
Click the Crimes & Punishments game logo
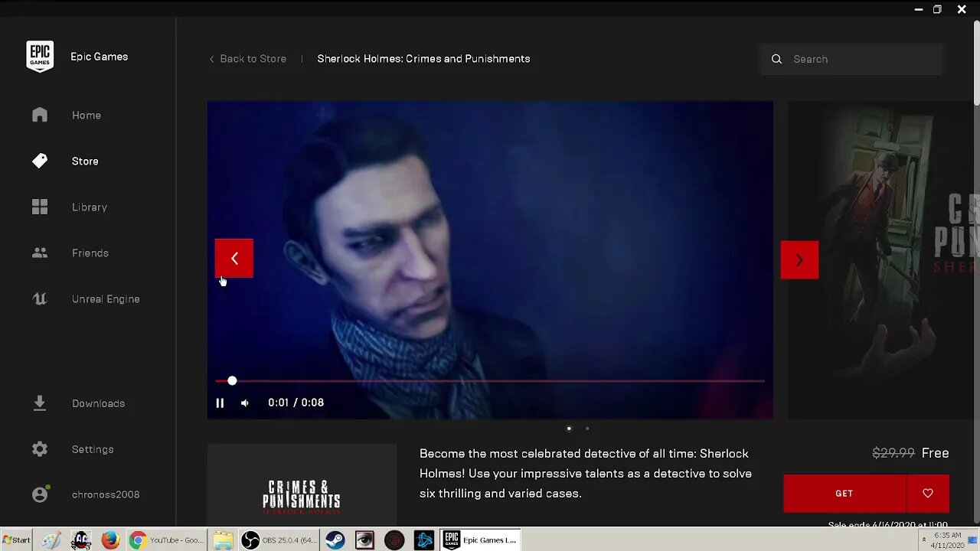(x=302, y=497)
